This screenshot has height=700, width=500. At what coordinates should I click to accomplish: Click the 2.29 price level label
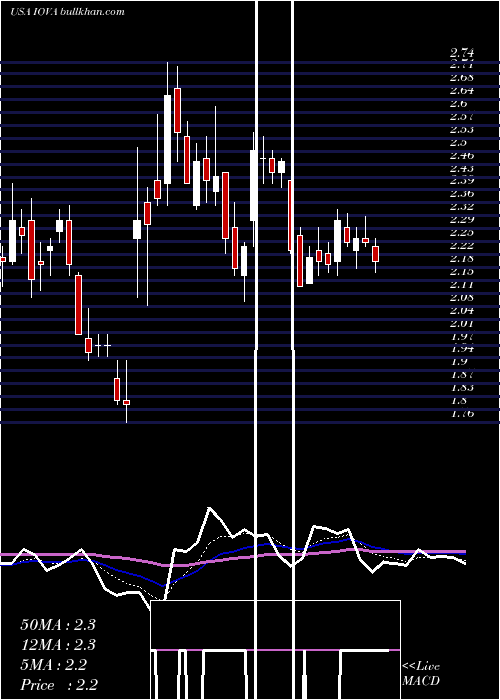462,220
